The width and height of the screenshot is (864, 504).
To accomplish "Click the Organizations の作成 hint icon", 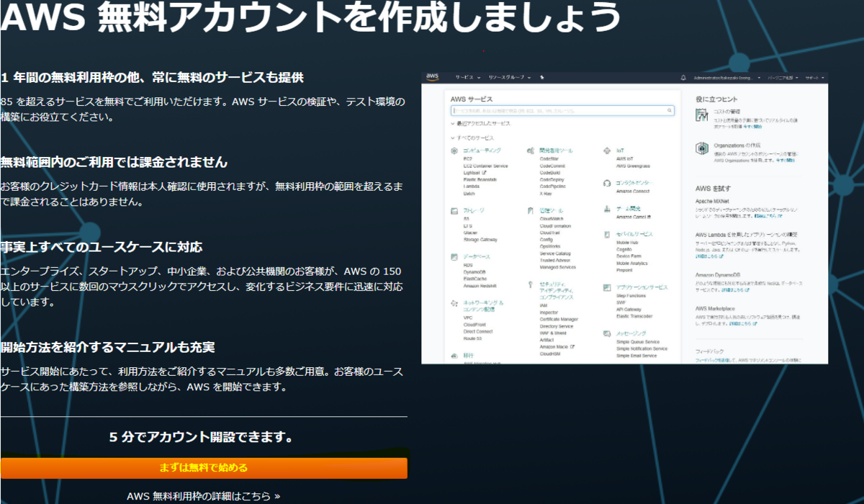I will coord(702,148).
